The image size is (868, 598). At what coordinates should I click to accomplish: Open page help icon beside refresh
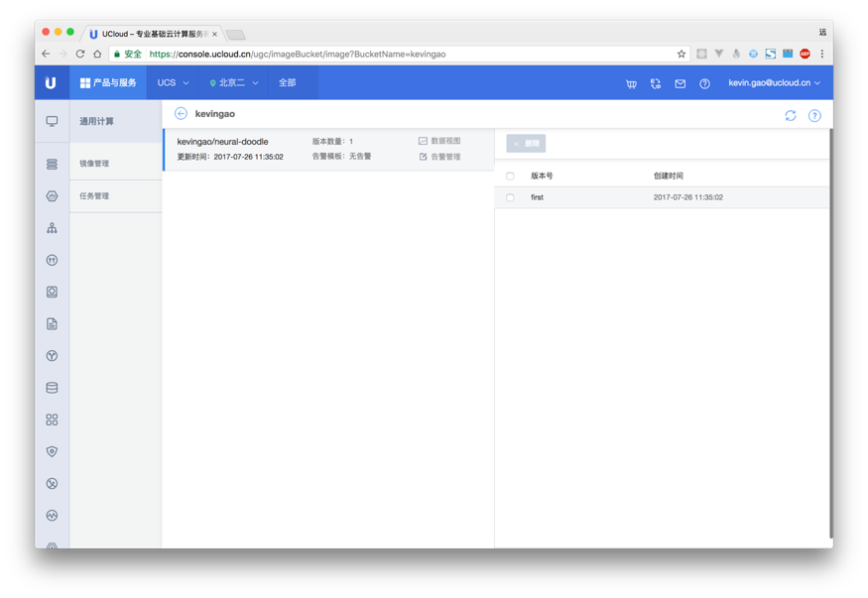(814, 116)
